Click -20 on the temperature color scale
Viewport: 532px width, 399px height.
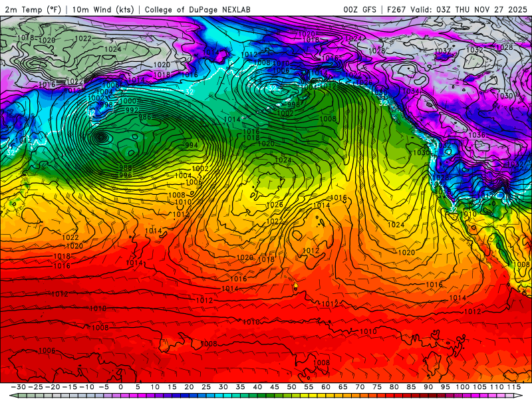[x=53, y=387]
